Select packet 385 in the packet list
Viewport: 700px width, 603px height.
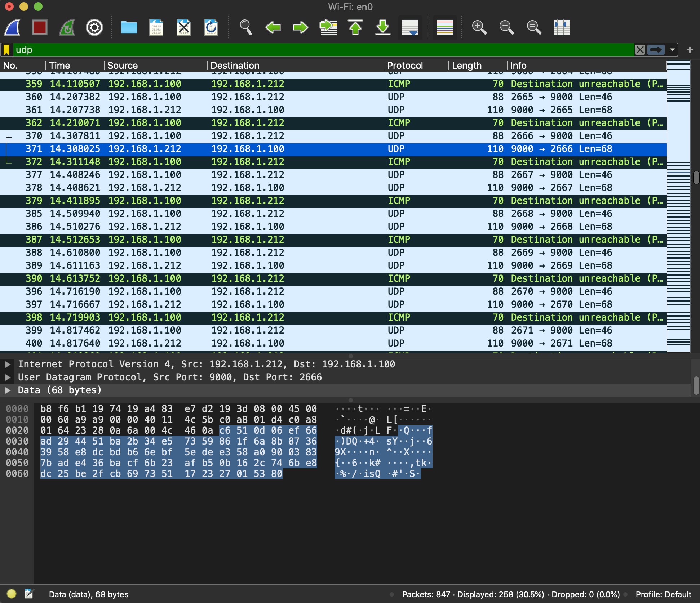[333, 214]
